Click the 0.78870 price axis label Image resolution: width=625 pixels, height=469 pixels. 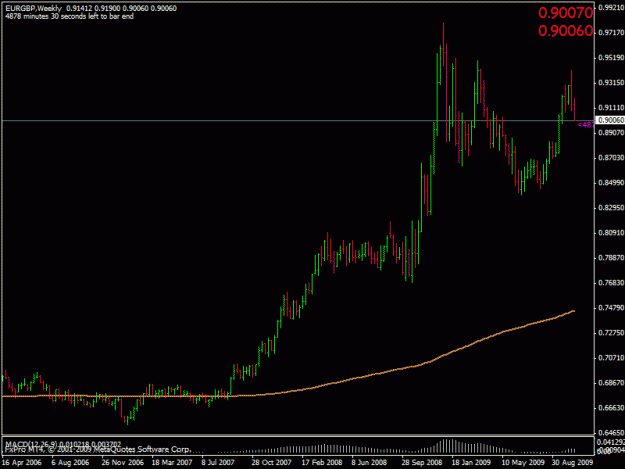point(611,258)
